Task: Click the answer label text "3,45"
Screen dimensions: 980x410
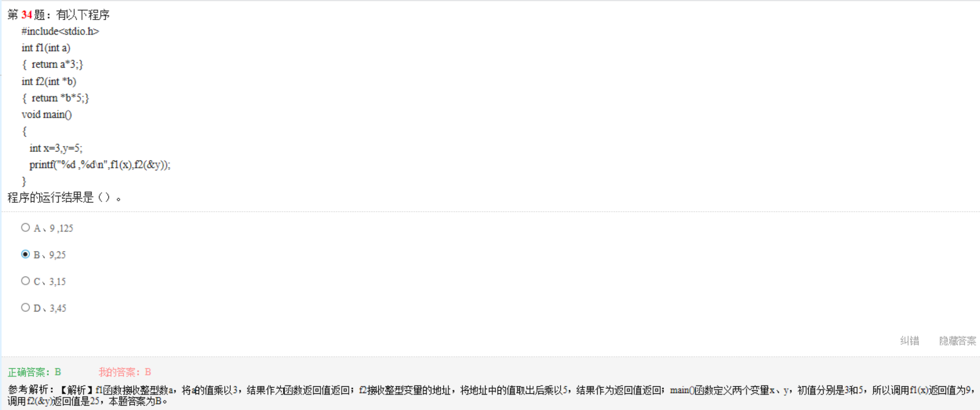Action: [58, 308]
